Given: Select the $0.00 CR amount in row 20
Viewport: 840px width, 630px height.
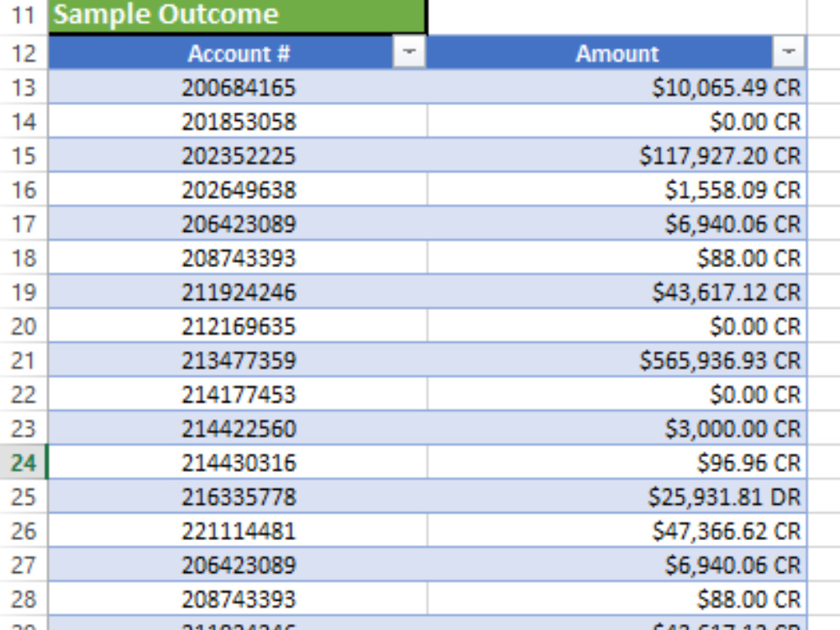Looking at the screenshot, I should click(617, 326).
